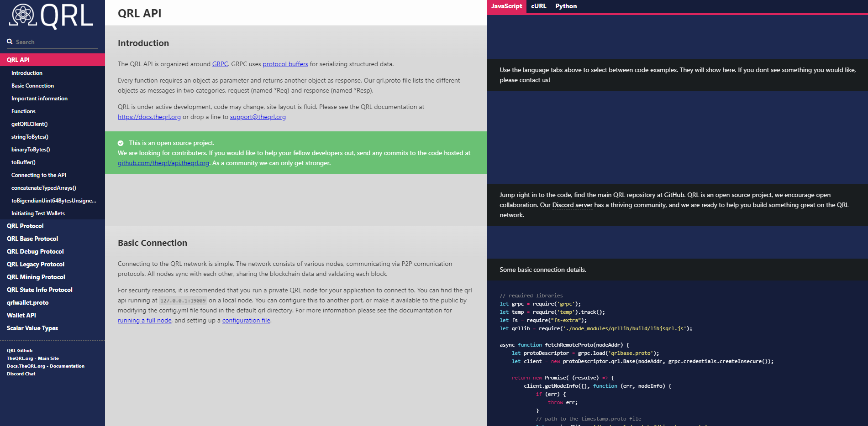This screenshot has height=426, width=868.
Task: Open the GitHub link in dark panel
Action: tap(674, 195)
